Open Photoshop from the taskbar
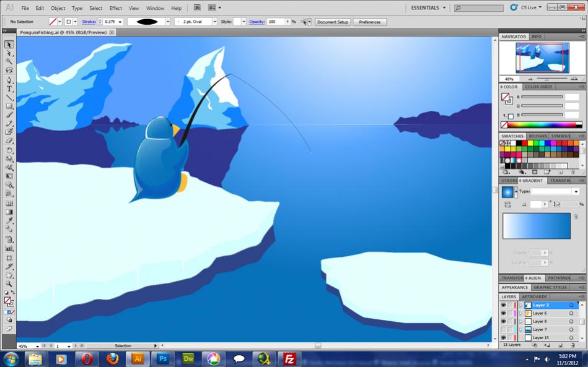588x367 pixels. [x=162, y=359]
